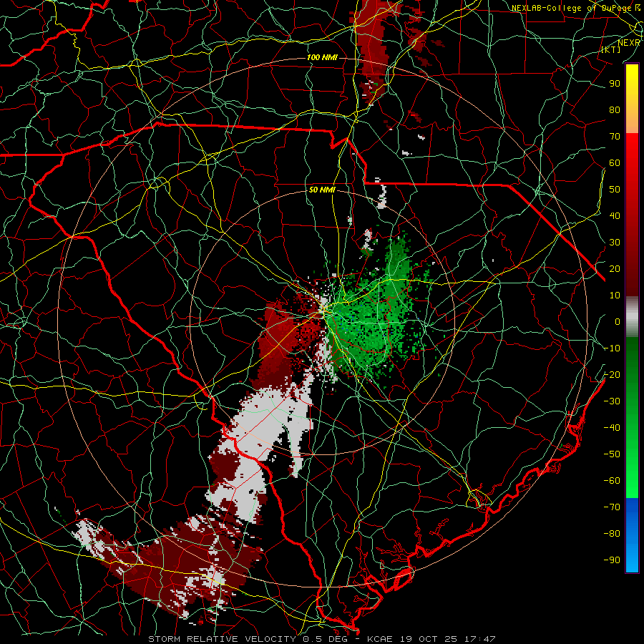
Task: Click the 40 value on the velocity scale
Action: 615,215
